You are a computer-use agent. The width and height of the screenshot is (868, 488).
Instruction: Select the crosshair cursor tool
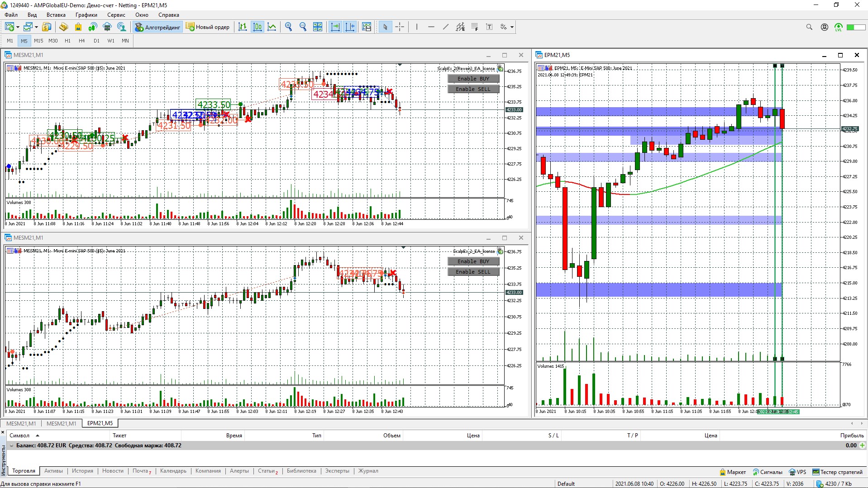coord(400,27)
